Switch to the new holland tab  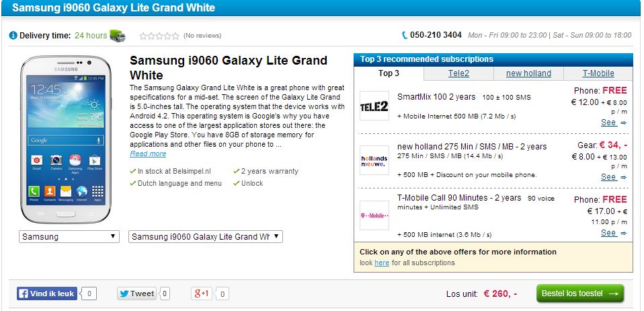point(528,73)
